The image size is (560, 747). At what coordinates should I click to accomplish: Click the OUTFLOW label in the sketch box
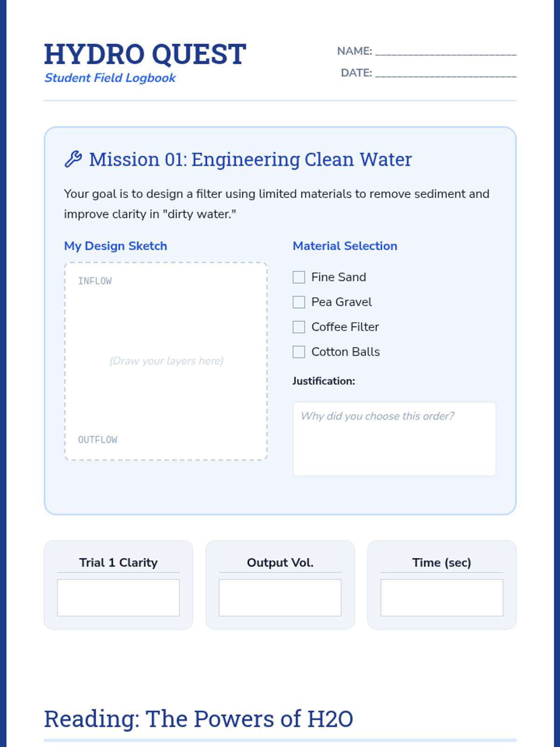98,440
